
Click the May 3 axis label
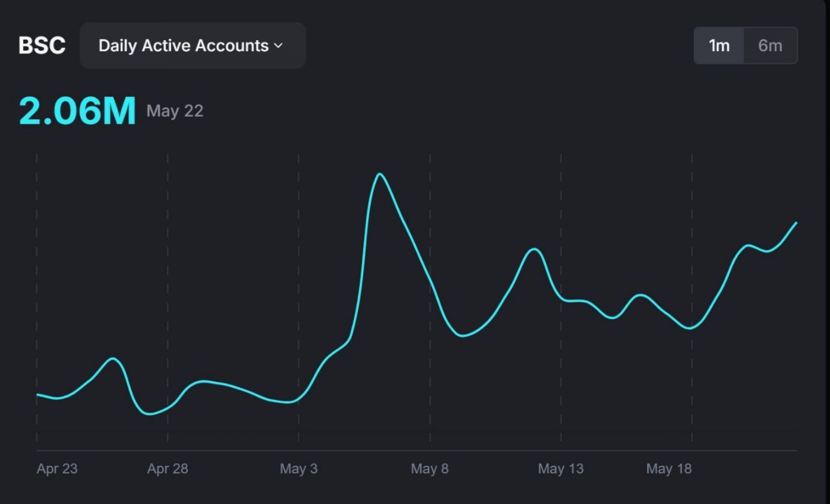point(299,469)
